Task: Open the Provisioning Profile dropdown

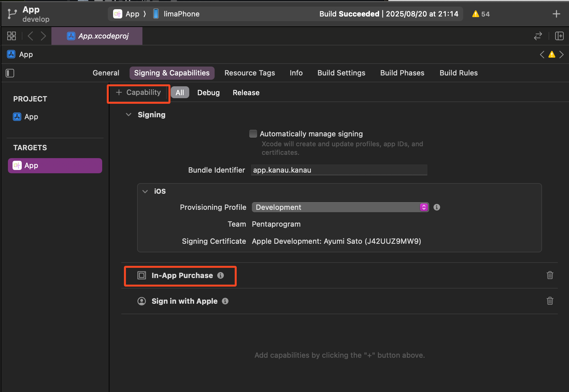Action: [340, 207]
